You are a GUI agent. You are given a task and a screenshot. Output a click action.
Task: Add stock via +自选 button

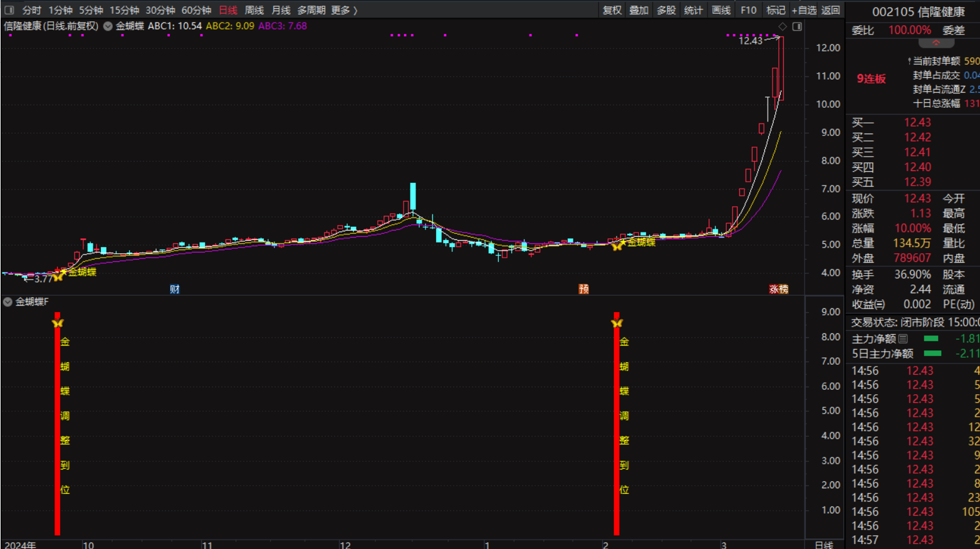(804, 10)
